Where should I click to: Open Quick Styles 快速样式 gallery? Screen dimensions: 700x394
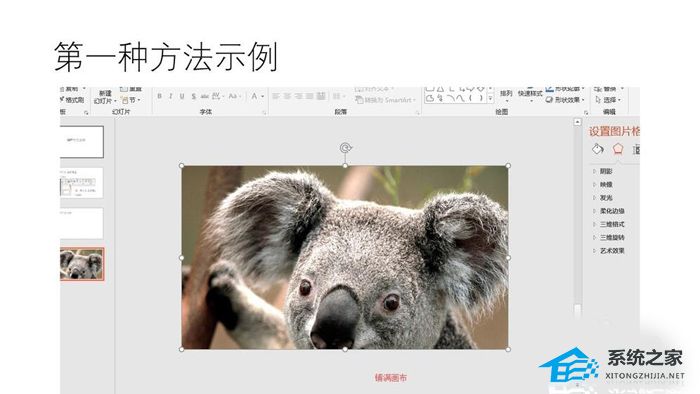(530, 95)
